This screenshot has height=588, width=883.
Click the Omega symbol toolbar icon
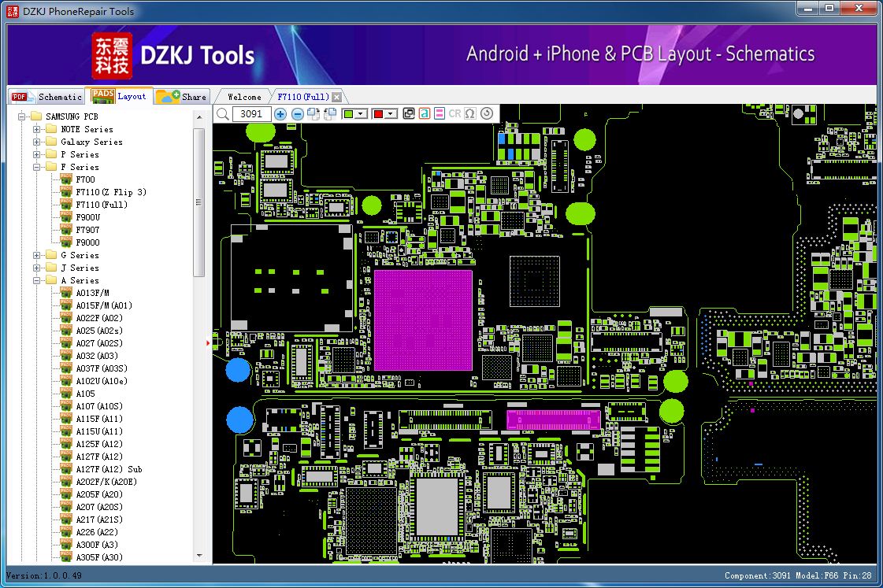click(470, 114)
